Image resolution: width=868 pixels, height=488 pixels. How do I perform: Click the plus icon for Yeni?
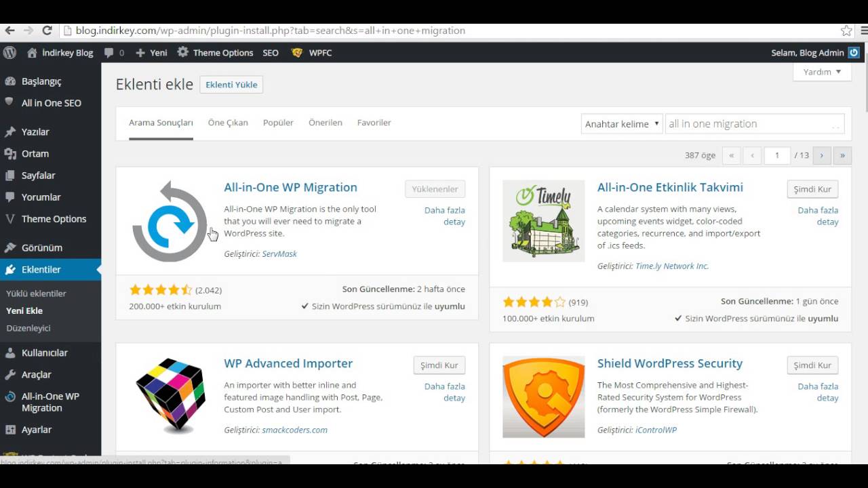coord(140,53)
